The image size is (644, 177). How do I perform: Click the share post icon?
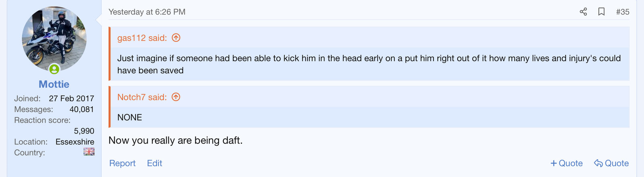point(583,12)
